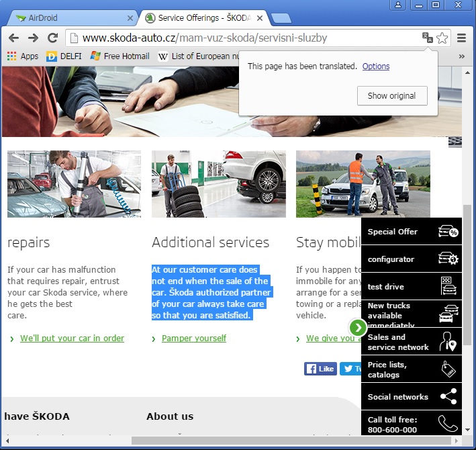Image resolution: width=476 pixels, height=450 pixels.
Task: Open the Google Translate icon in address bar
Action: (428, 38)
